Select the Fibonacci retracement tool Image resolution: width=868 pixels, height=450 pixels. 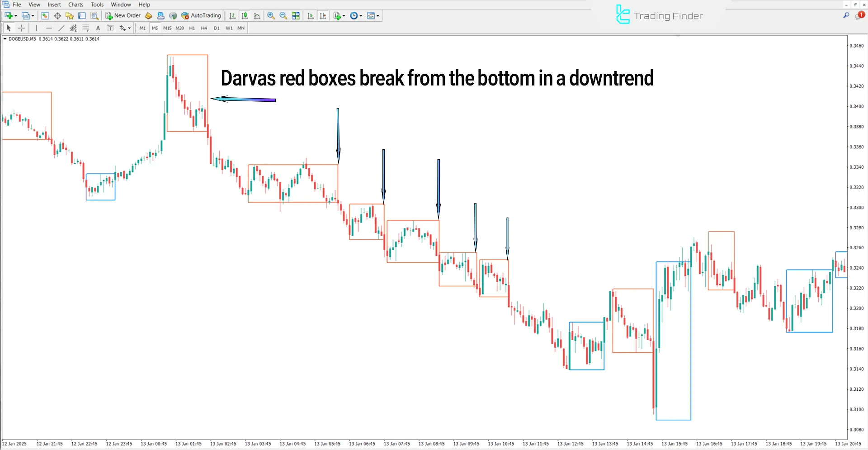(86, 28)
